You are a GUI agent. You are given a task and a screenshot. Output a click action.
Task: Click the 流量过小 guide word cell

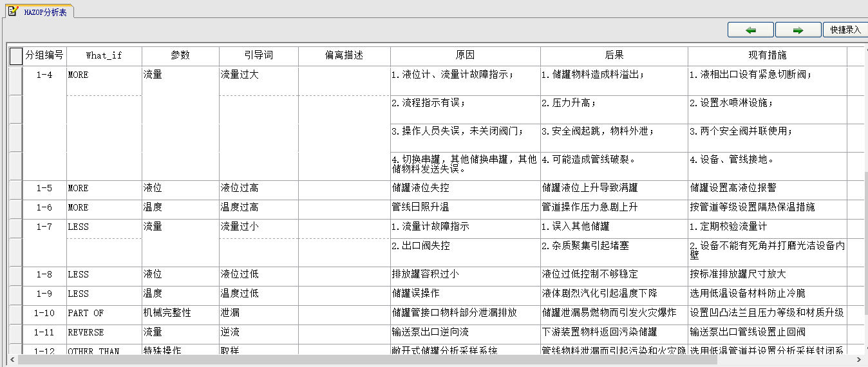tap(259, 227)
